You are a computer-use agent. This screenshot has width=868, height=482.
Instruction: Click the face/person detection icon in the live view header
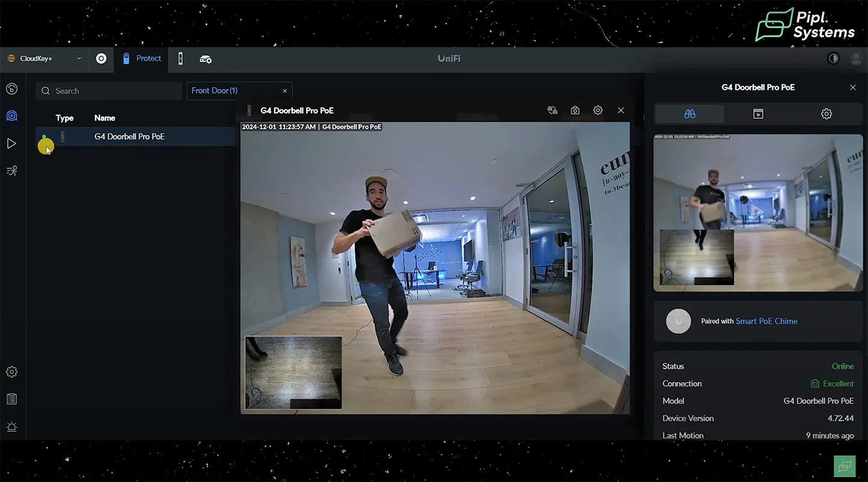[x=552, y=110]
